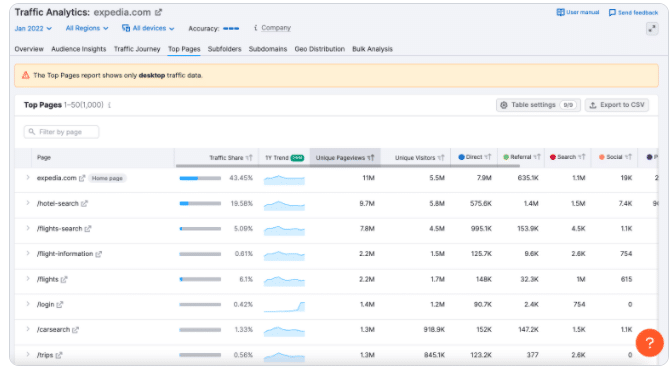
Task: Click the expedia.com traffic share bar
Action: pyautogui.click(x=200, y=178)
